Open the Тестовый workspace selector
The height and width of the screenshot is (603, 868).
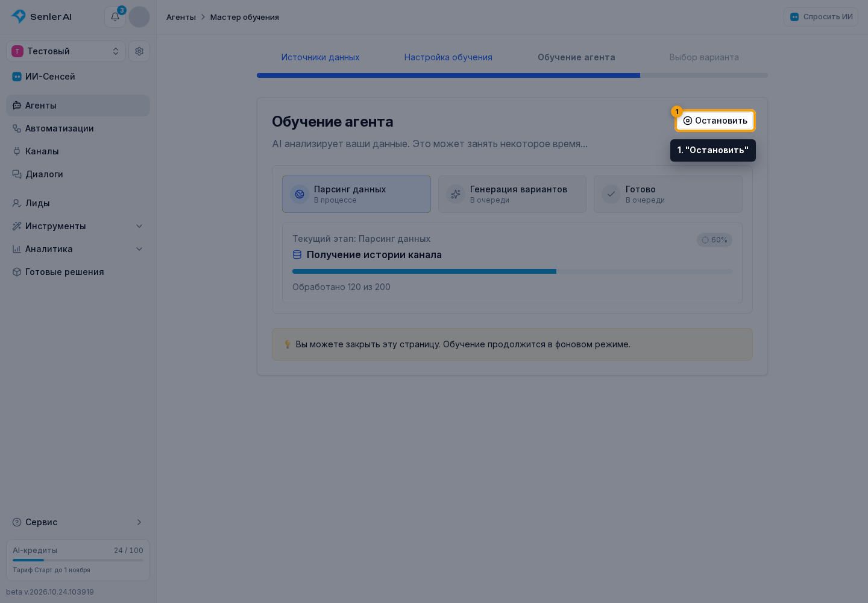pyautogui.click(x=66, y=51)
